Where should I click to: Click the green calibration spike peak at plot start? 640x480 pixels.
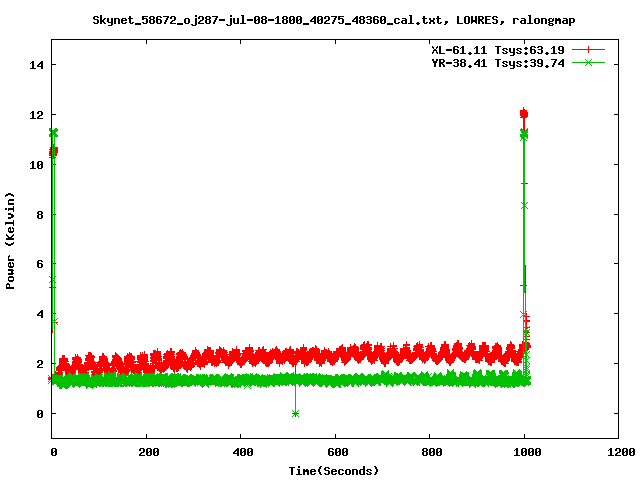coord(53,133)
